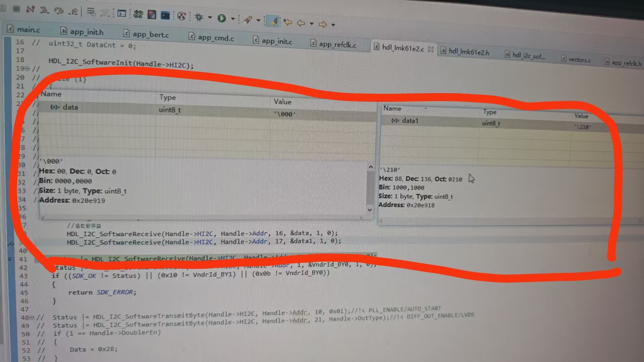Open the command shell console icon
644x362 pixels.
pos(122,13)
